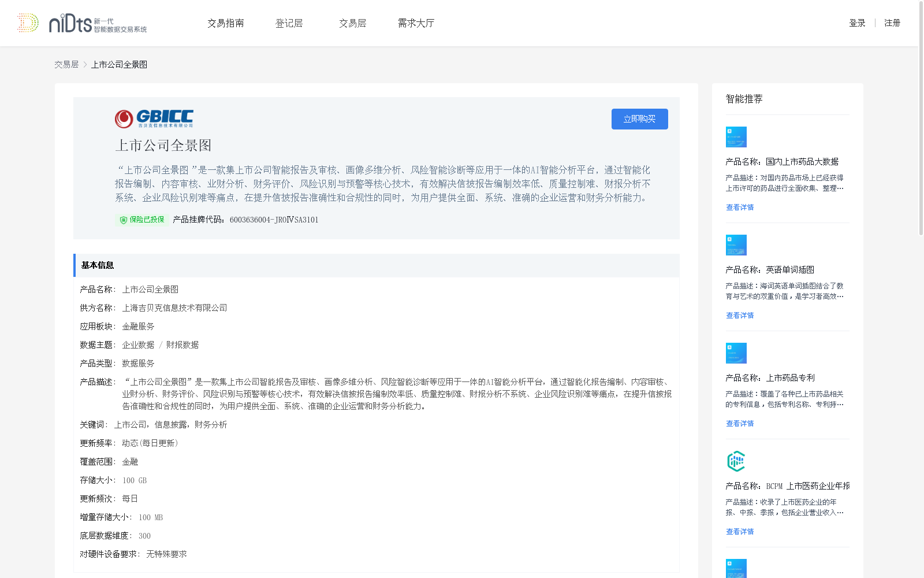The height and width of the screenshot is (578, 924).
Task: Click the colorful D logo icon
Action: click(28, 23)
